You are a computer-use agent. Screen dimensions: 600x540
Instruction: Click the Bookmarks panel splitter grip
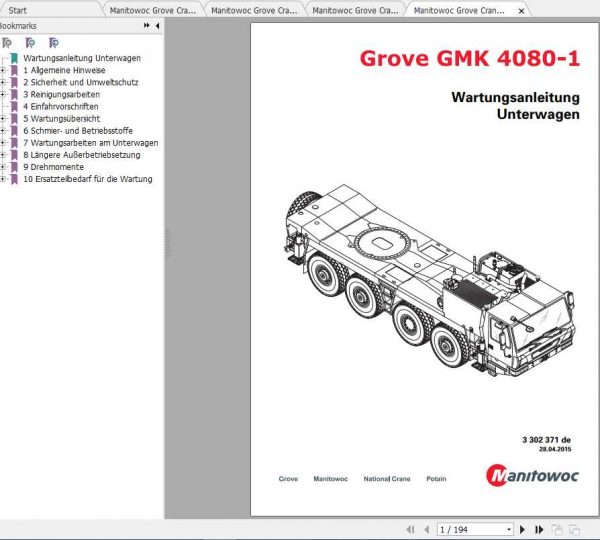(168, 244)
